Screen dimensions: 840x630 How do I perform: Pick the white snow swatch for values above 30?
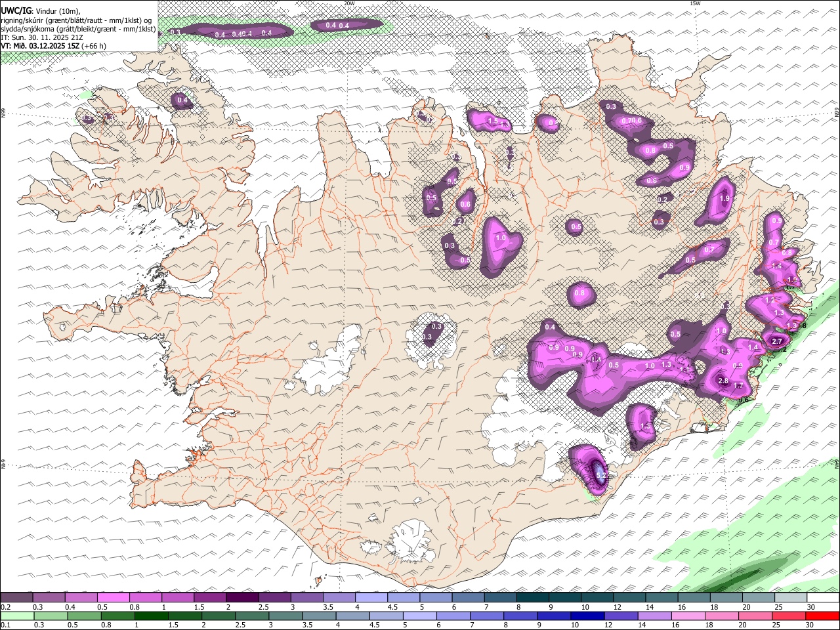[823, 597]
